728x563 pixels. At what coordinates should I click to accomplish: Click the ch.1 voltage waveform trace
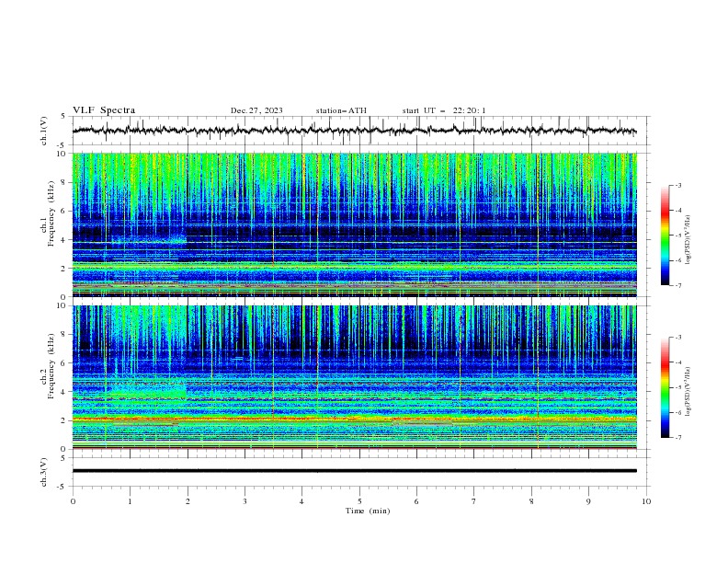click(x=354, y=131)
